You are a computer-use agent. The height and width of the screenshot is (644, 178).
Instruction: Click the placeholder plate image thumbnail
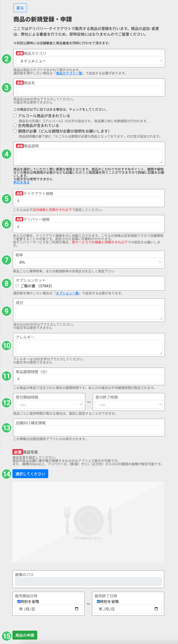point(88,522)
